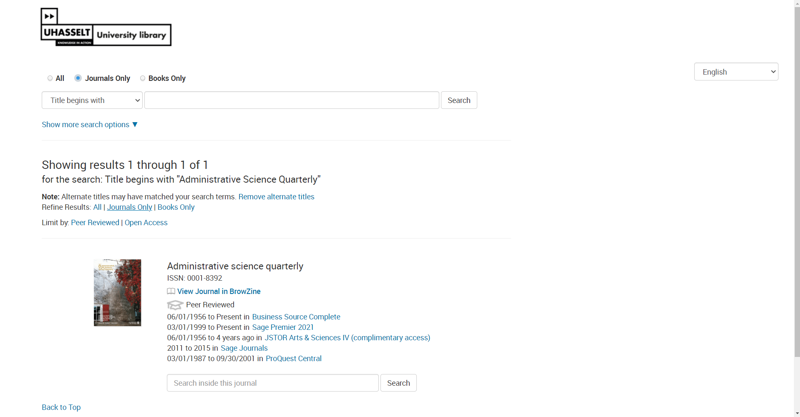Click the main title search field
The image size is (800, 417).
291,100
